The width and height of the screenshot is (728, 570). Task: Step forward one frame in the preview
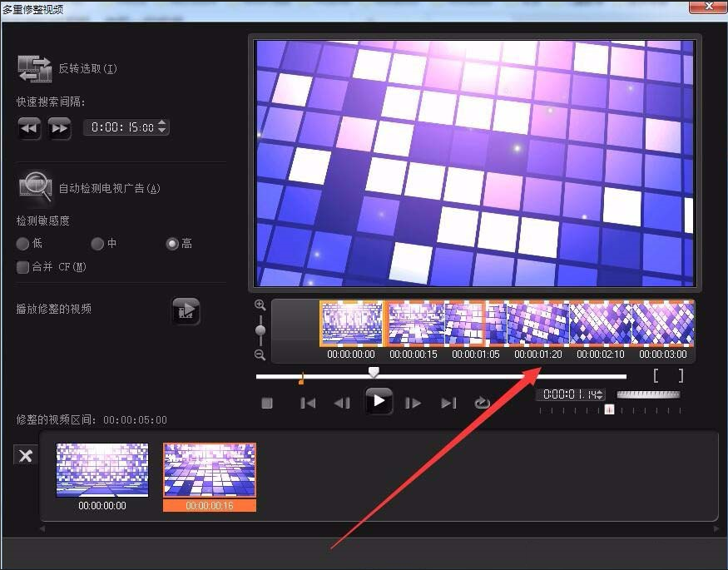414,403
